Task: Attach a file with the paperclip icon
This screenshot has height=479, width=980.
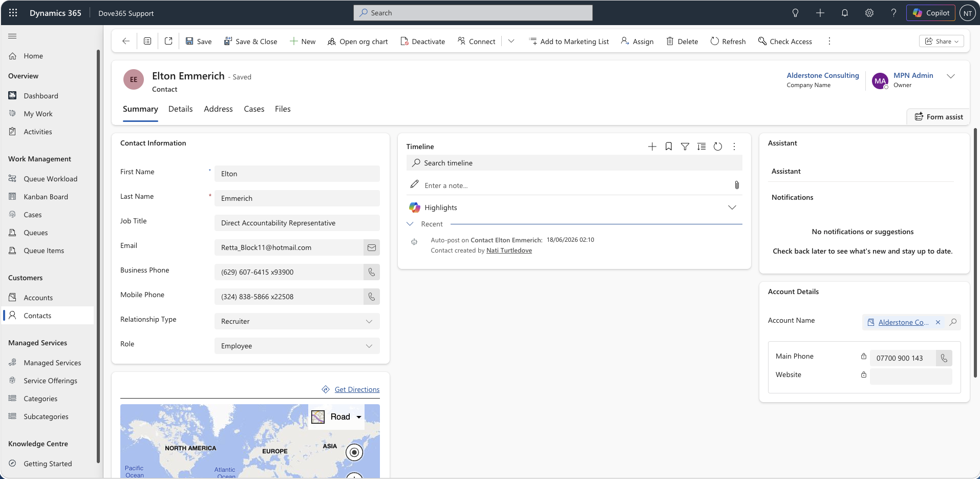Action: point(737,185)
